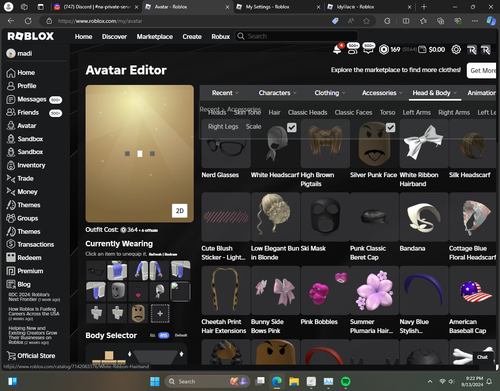This screenshot has height=391, width=500.
Task: Open the notifications bell
Action: pos(337,49)
